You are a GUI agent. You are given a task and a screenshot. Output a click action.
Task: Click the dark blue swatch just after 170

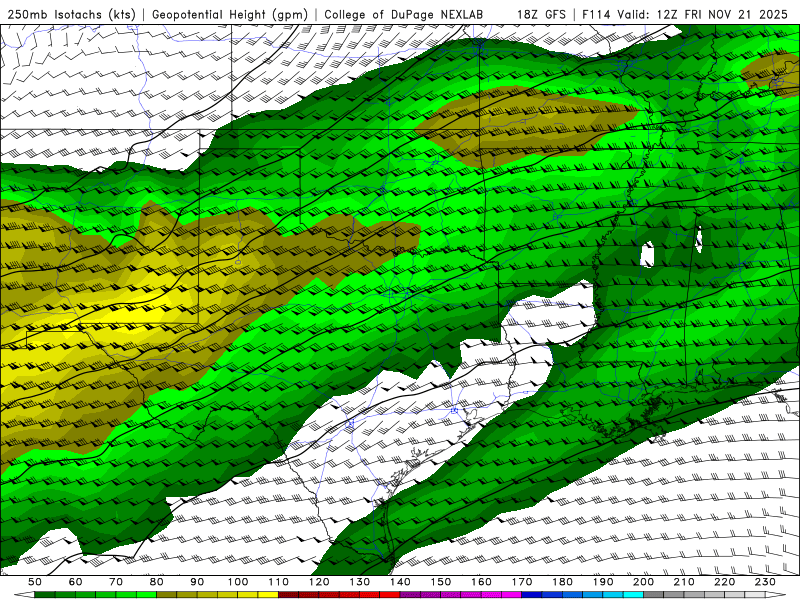click(532, 595)
